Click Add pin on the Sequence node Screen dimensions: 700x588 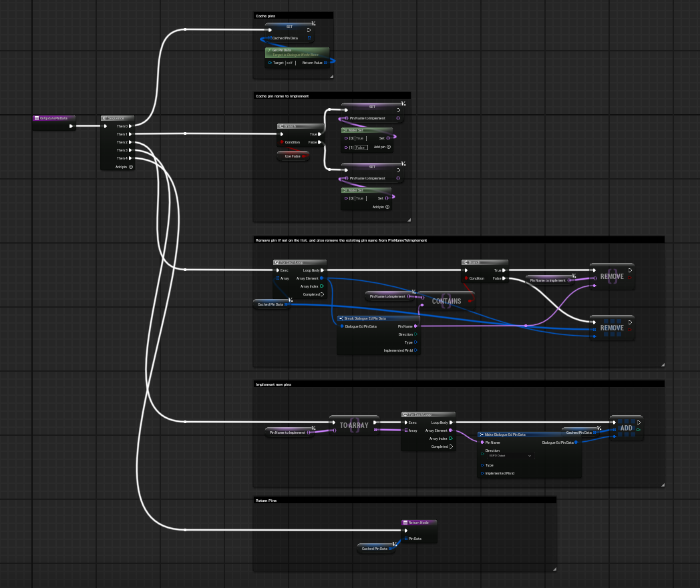(131, 167)
